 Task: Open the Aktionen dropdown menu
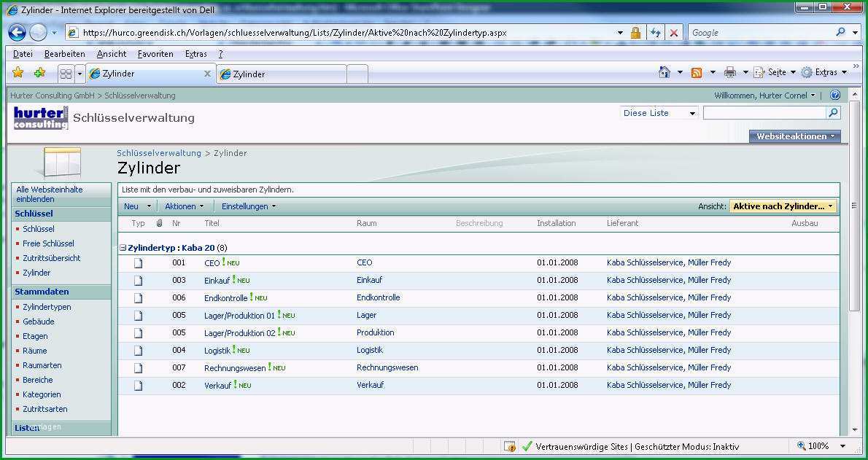185,206
